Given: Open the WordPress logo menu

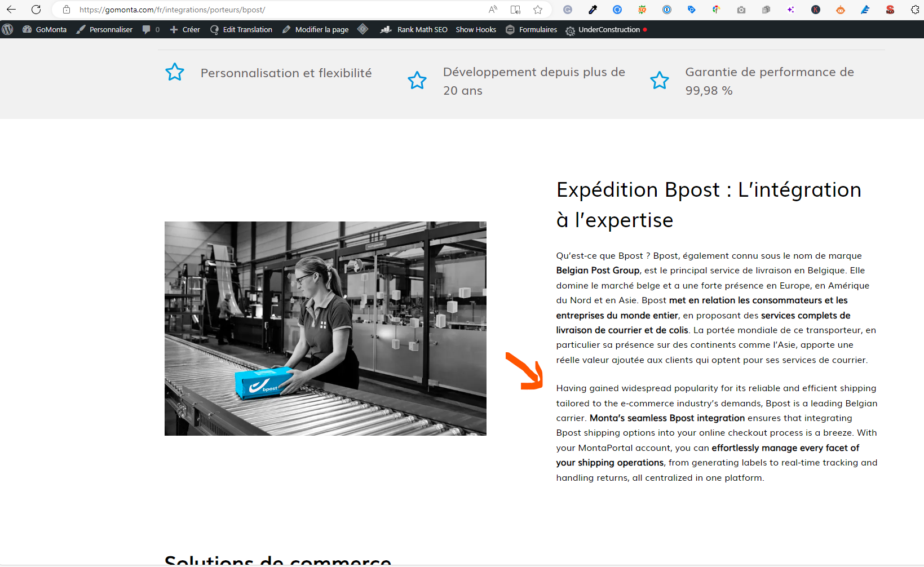Looking at the screenshot, I should (8, 29).
